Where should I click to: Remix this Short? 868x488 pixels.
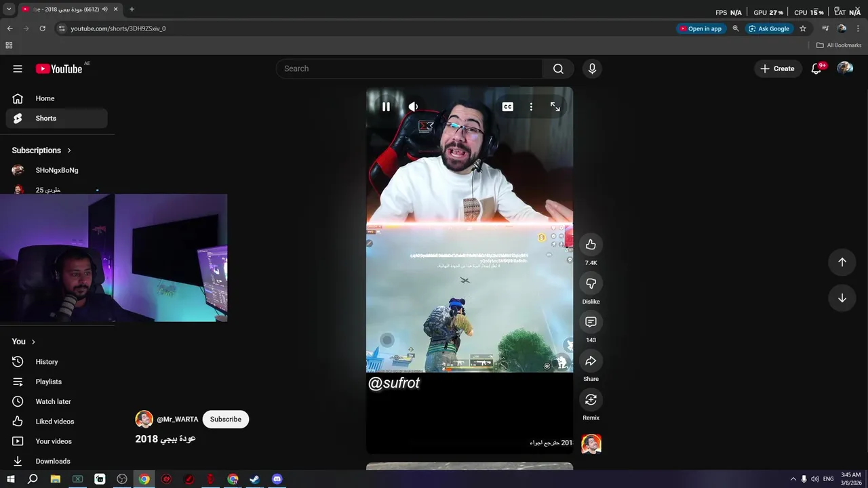[x=591, y=399]
